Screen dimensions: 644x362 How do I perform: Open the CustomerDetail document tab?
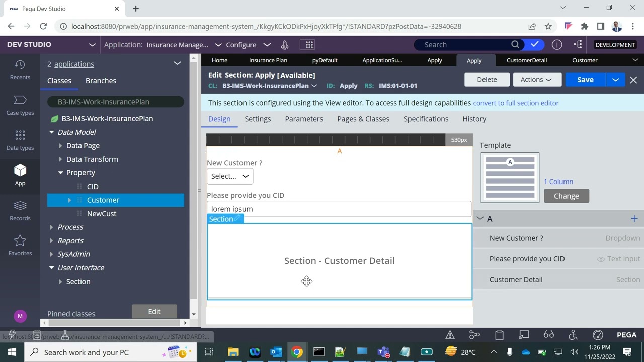[527, 60]
